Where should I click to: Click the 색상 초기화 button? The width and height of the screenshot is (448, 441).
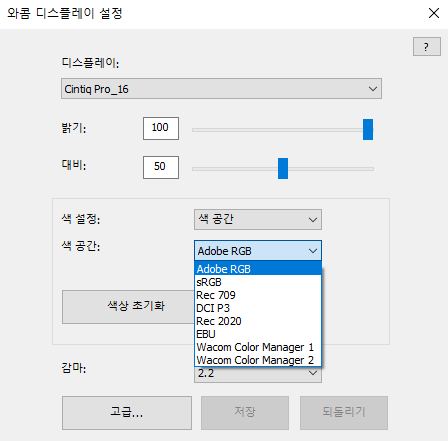tap(128, 307)
